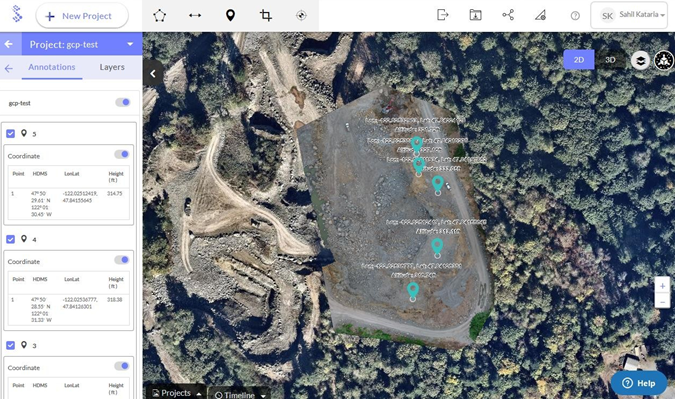Select the distance measure tool
Screen dimensions: 676x400
(x=195, y=16)
